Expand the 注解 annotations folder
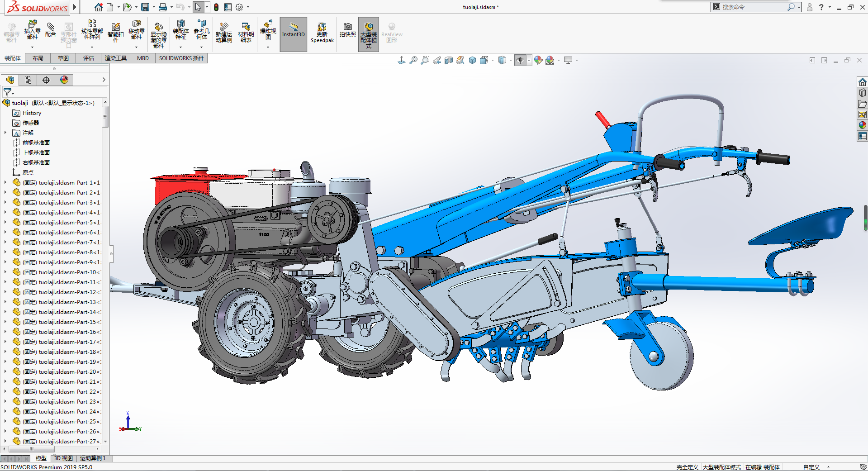Screen dimensions: 868x471 5,133
